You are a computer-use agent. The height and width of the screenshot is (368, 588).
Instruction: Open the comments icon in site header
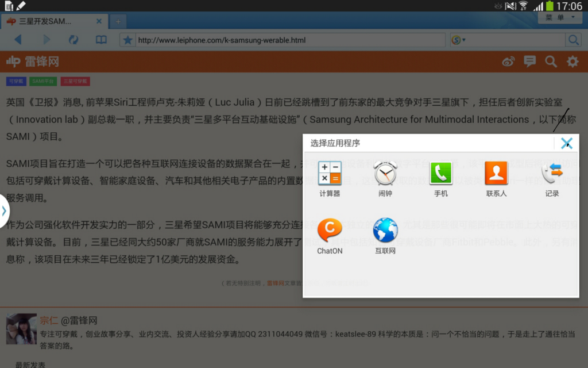click(529, 61)
